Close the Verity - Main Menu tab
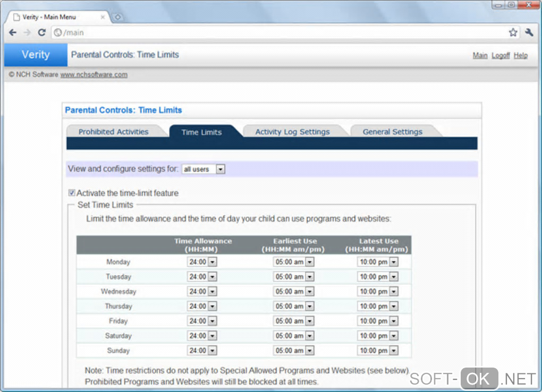Image resolution: width=542 pixels, height=392 pixels. 103,17
